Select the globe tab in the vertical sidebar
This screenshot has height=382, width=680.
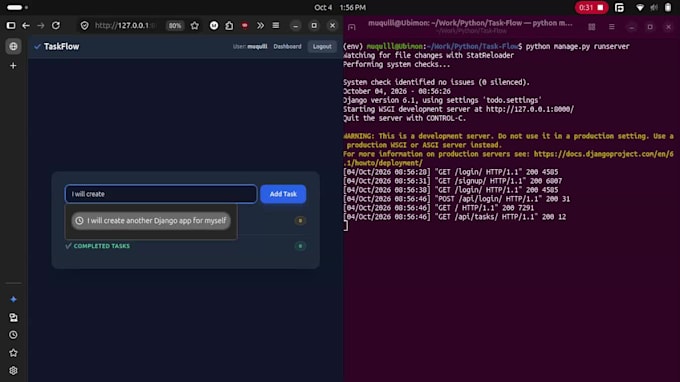pyautogui.click(x=13, y=46)
